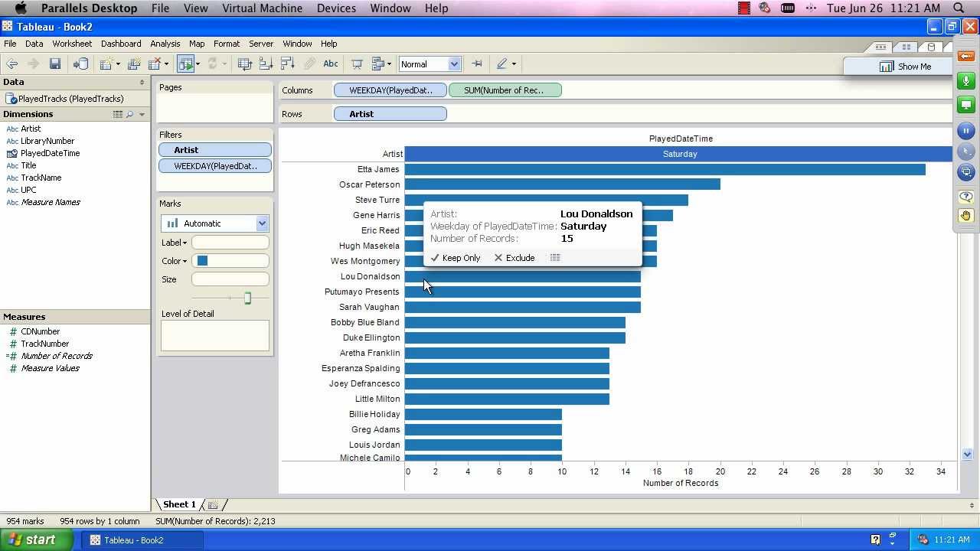
Task: Click the duplicate sheet icon
Action: click(134, 64)
